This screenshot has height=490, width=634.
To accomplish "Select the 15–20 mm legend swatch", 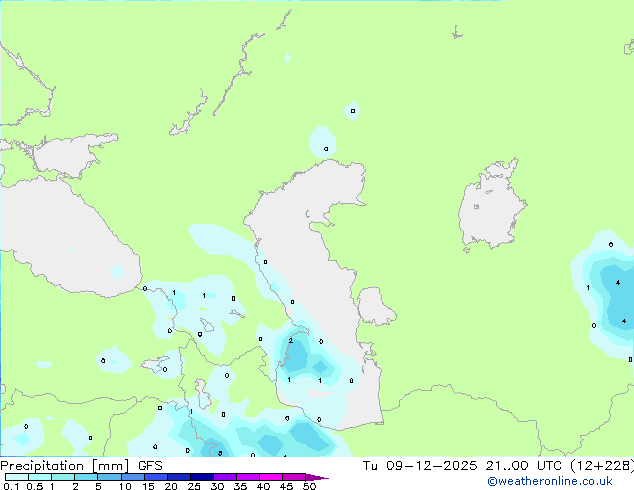I will coord(155,477).
